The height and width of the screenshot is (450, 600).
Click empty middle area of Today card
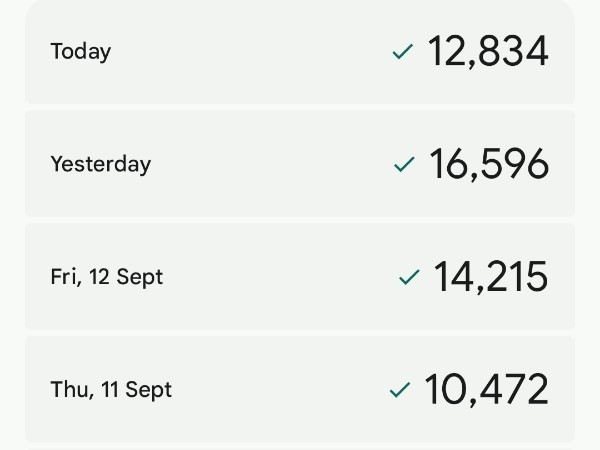click(x=260, y=52)
